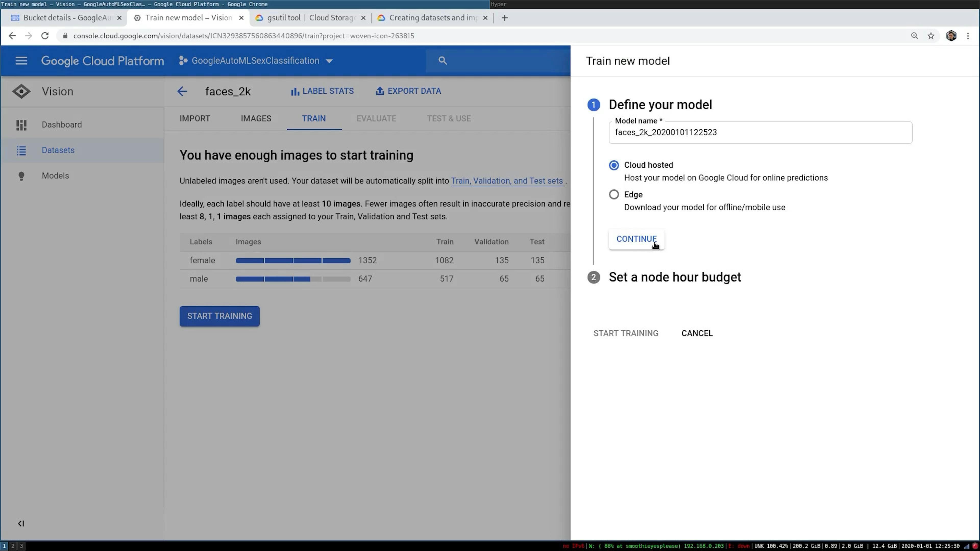Open the TEST & USE tab
980x551 pixels.
(449, 118)
